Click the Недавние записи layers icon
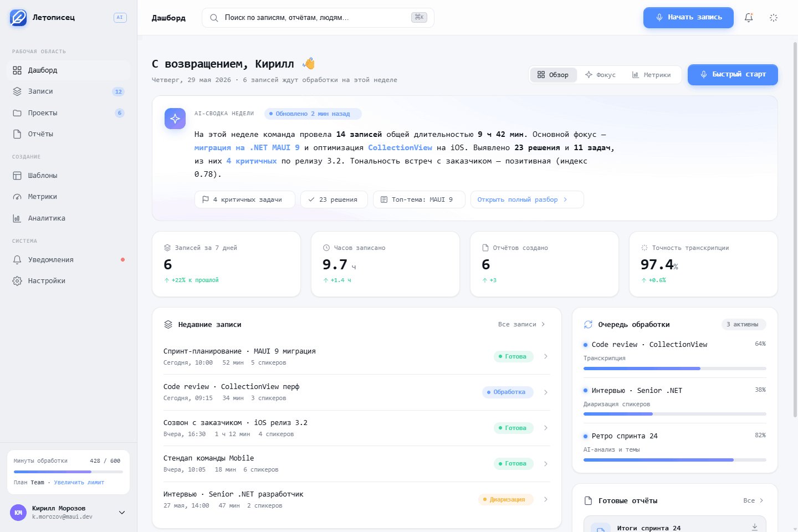Viewport: 798px width, 532px height. pos(168,325)
